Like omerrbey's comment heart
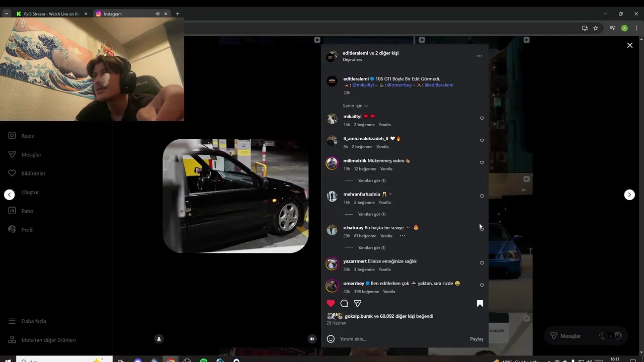The width and height of the screenshot is (644, 362). (x=481, y=285)
